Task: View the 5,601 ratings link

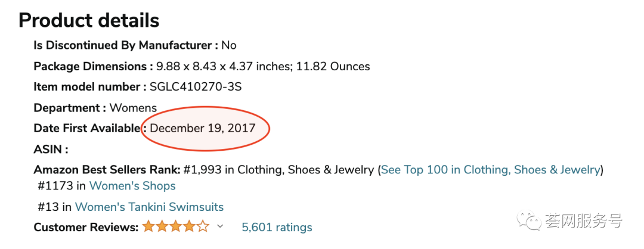Action: pyautogui.click(x=277, y=227)
